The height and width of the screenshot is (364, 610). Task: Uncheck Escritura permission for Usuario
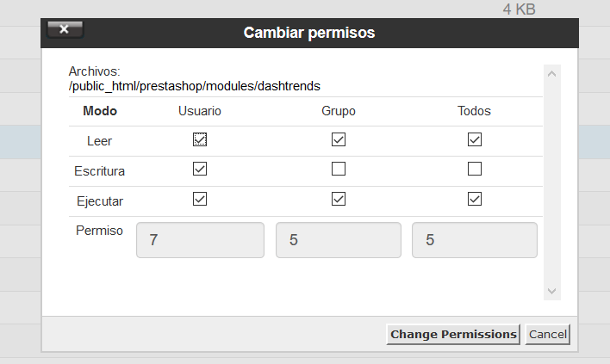[x=200, y=169]
